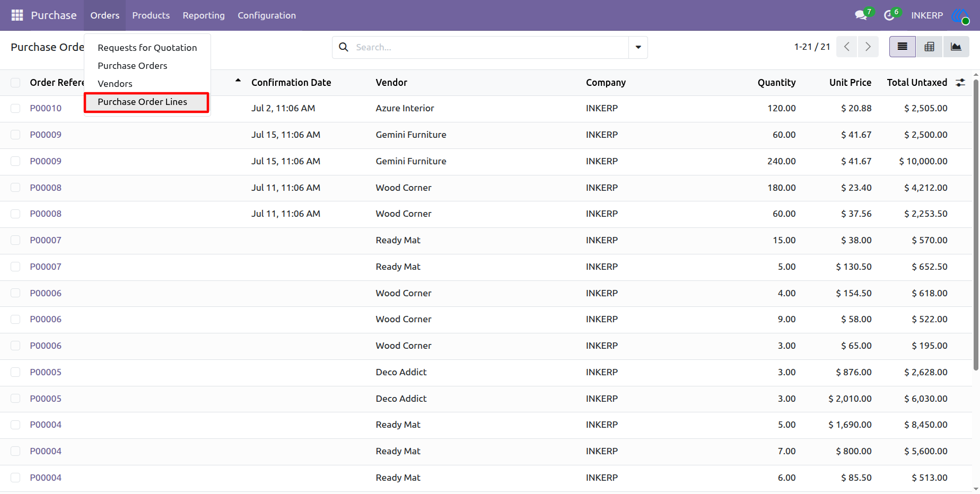Open the Configuration menu
Screen dimensions: 980x494
coord(267,15)
